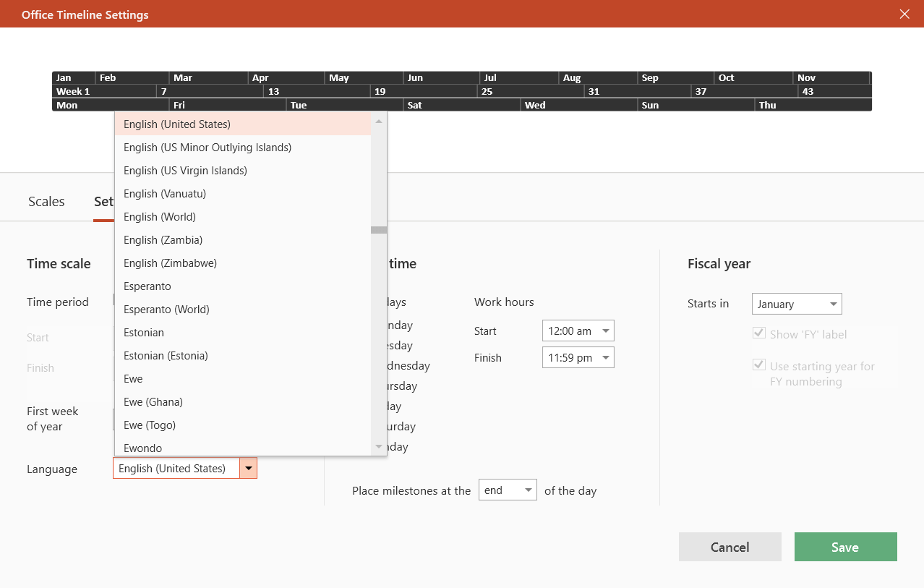Image resolution: width=924 pixels, height=588 pixels.
Task: Choose English (World) language option
Action: (243, 217)
